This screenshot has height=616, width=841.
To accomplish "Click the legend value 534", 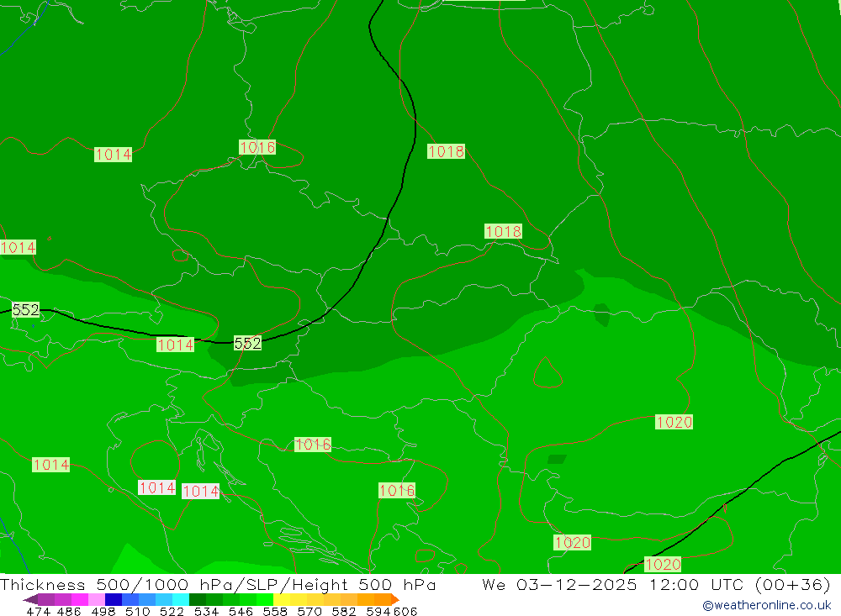I will tap(206, 611).
